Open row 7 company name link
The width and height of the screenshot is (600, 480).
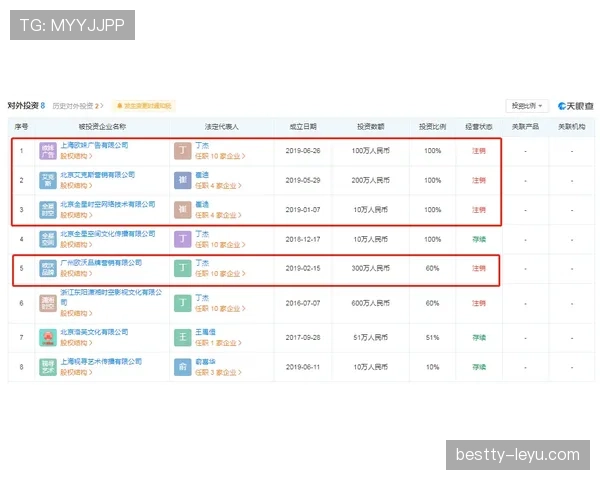(x=94, y=332)
